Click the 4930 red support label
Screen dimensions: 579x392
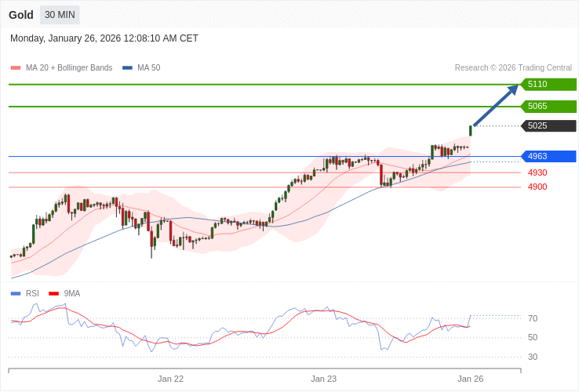[x=537, y=172]
